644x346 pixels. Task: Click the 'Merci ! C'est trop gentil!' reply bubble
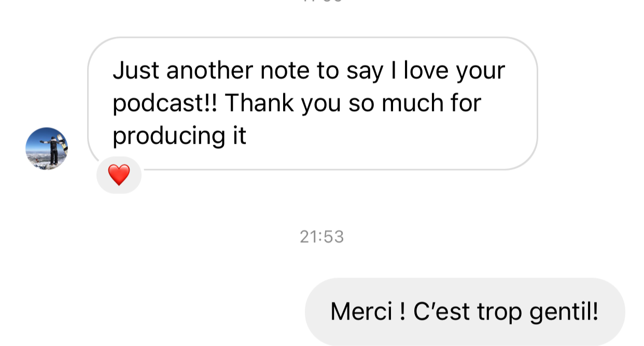[464, 311]
